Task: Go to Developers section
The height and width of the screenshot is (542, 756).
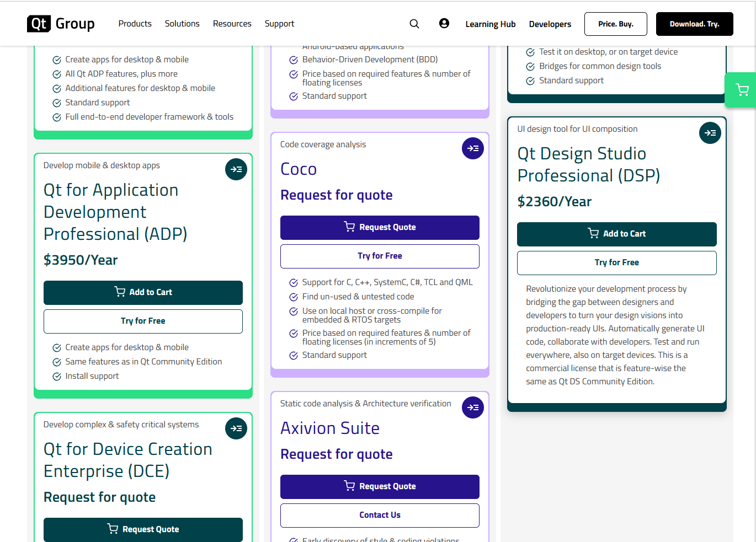Action: tap(550, 24)
